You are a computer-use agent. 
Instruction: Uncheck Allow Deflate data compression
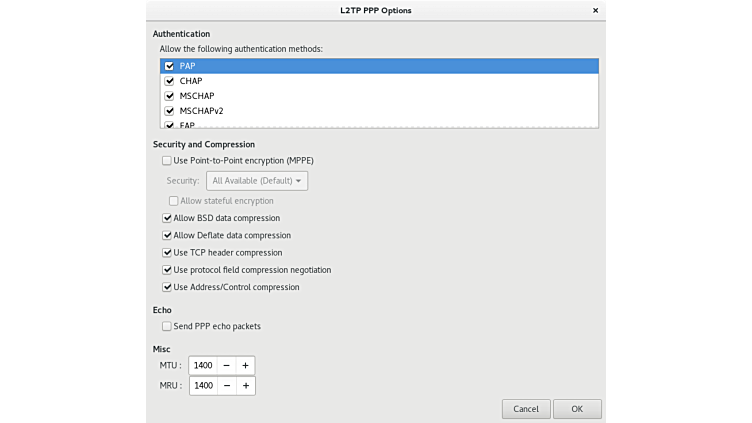pyautogui.click(x=167, y=236)
